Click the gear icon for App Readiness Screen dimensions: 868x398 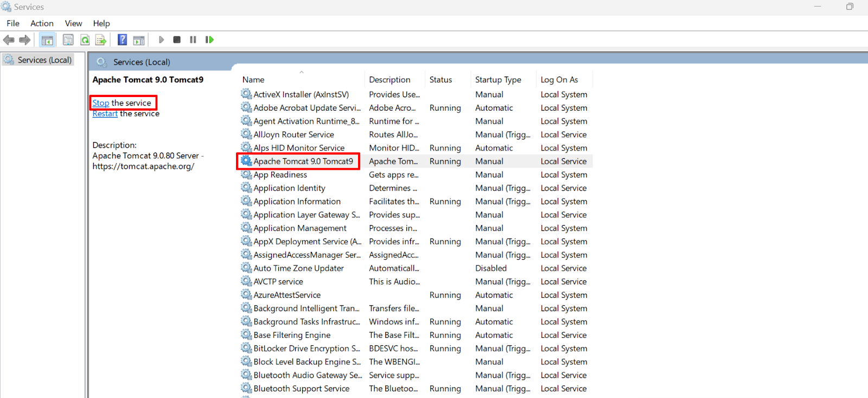(246, 174)
